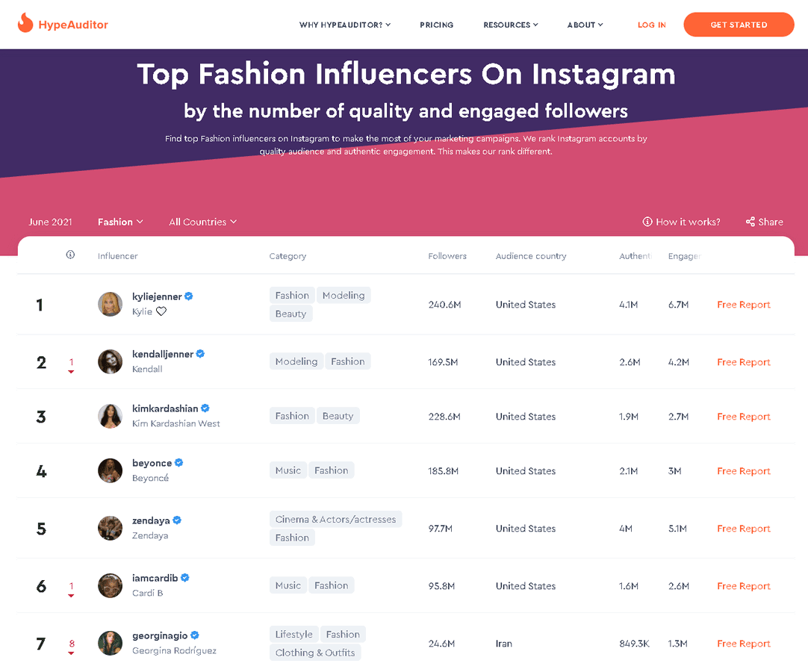The width and height of the screenshot is (808, 672).
Task: Click the info icon in the rank column header
Action: click(x=70, y=255)
